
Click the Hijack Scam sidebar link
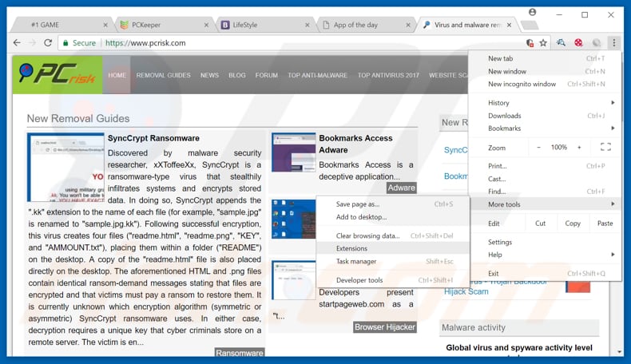466,291
